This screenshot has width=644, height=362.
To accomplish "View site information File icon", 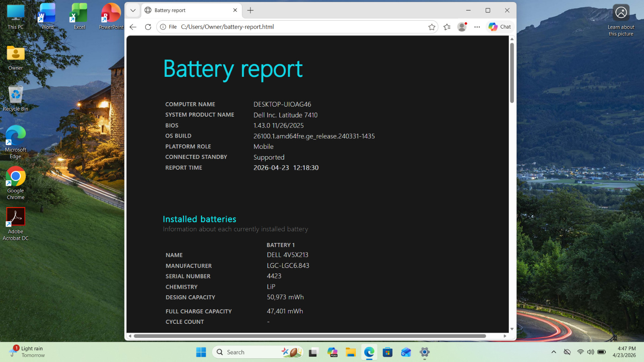I will (168, 27).
